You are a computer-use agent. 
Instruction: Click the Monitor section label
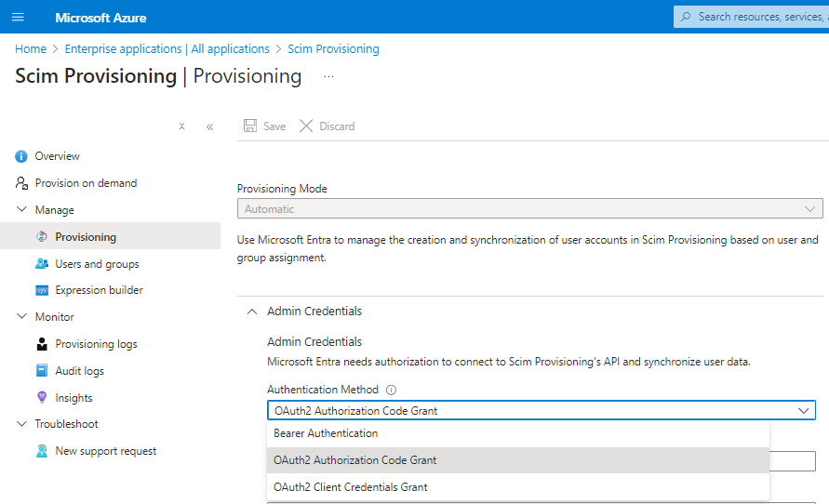point(55,317)
